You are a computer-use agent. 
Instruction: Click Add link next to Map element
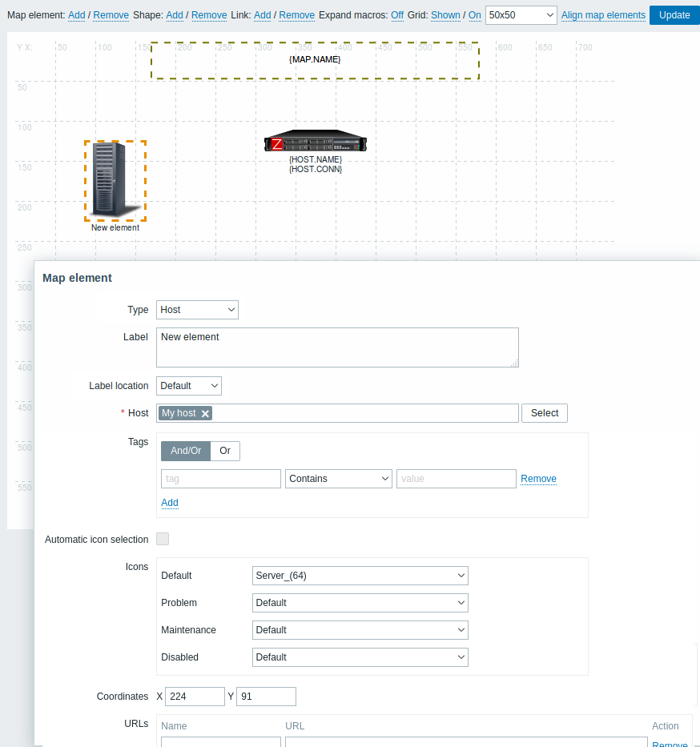[x=77, y=15]
